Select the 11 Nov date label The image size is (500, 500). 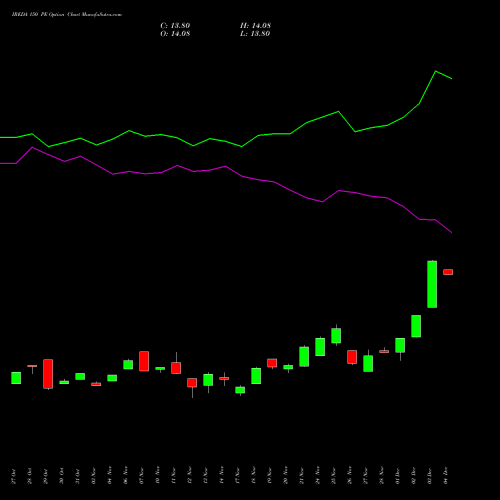click(173, 476)
